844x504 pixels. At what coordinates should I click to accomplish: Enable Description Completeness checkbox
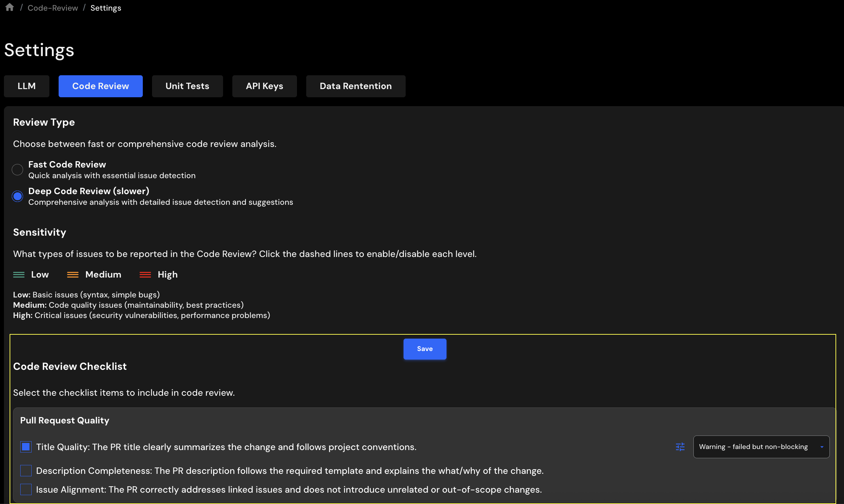pos(26,471)
